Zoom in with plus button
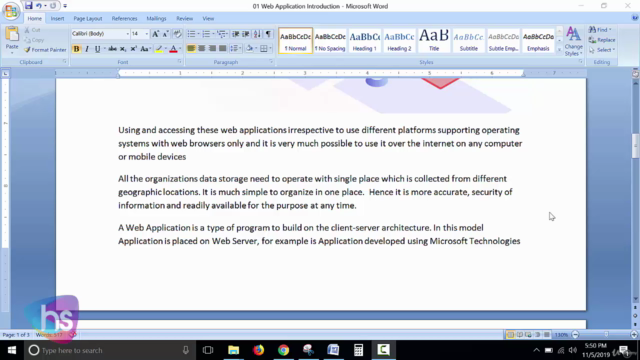This screenshot has height=360, width=640. point(634,335)
